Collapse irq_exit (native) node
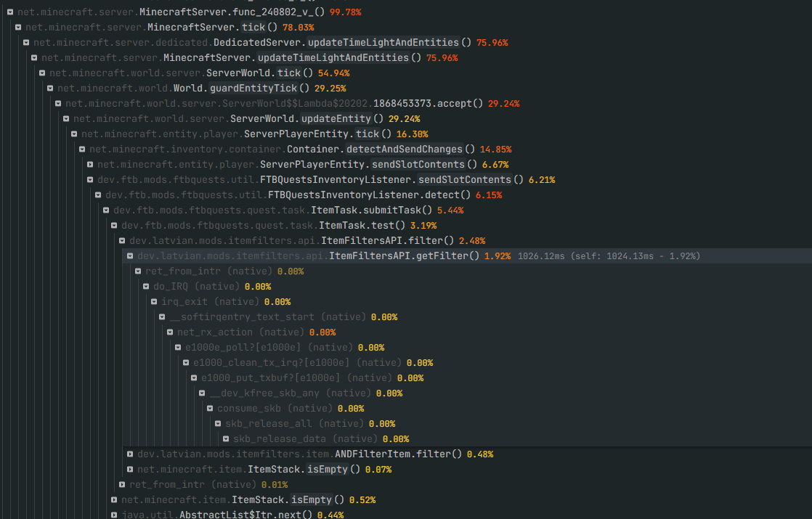This screenshot has width=812, height=519. [x=154, y=302]
